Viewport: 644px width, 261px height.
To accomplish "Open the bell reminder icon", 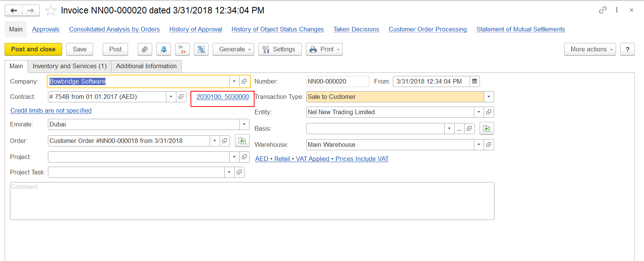I will 164,49.
